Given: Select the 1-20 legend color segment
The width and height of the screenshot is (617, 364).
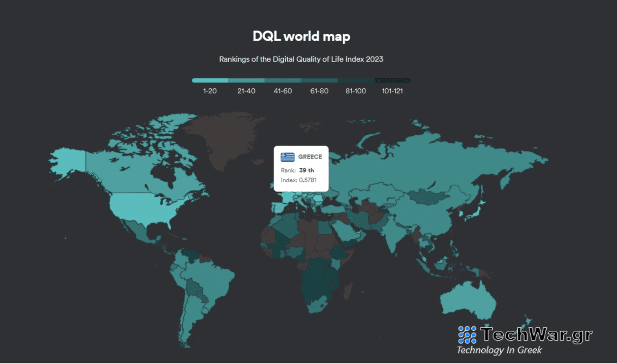Looking at the screenshot, I should (210, 81).
